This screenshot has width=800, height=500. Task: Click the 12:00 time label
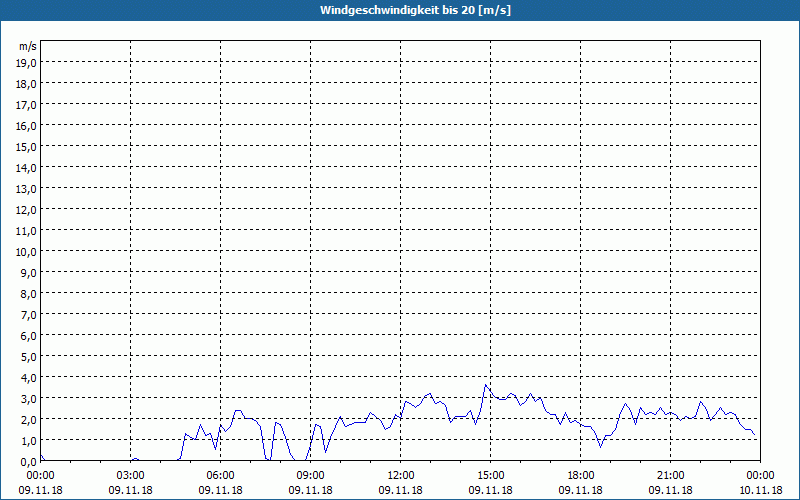click(x=401, y=476)
